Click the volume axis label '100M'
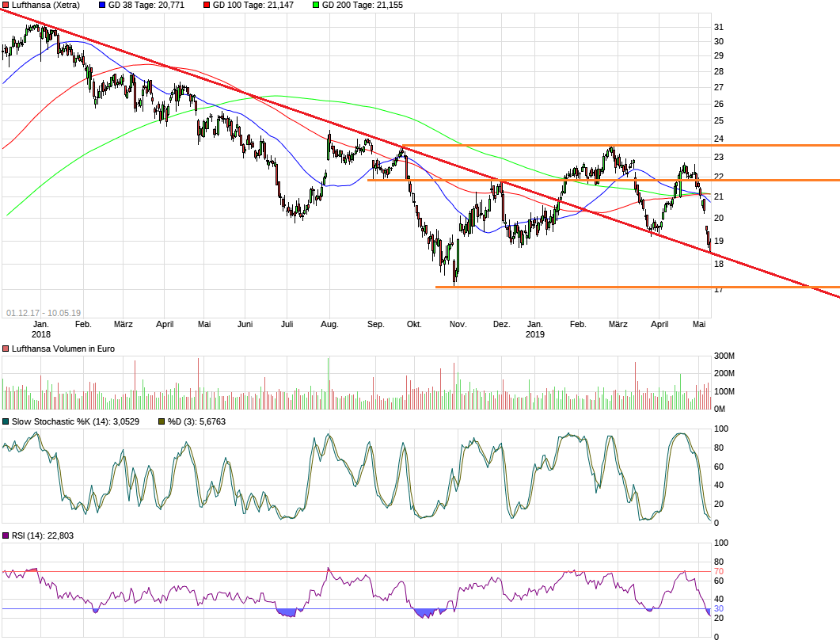840x644 pixels. coord(724,391)
